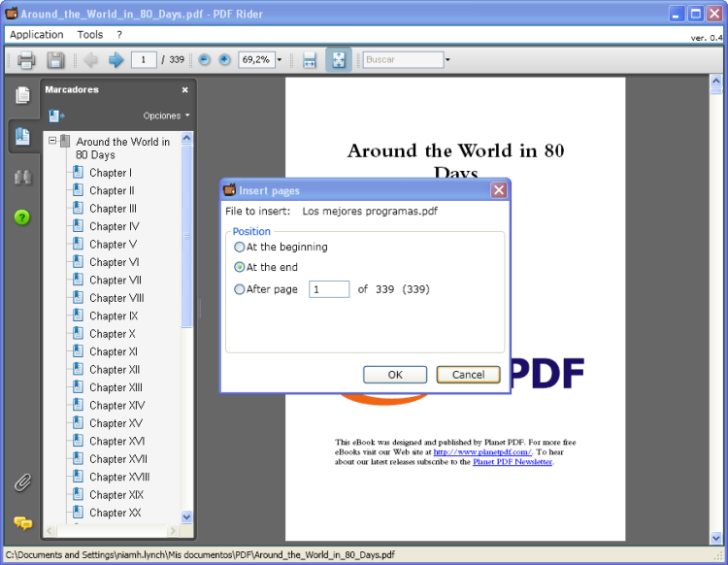Click the root book icon in bookmarks
Screen dimensions: 728x565
pos(65,141)
